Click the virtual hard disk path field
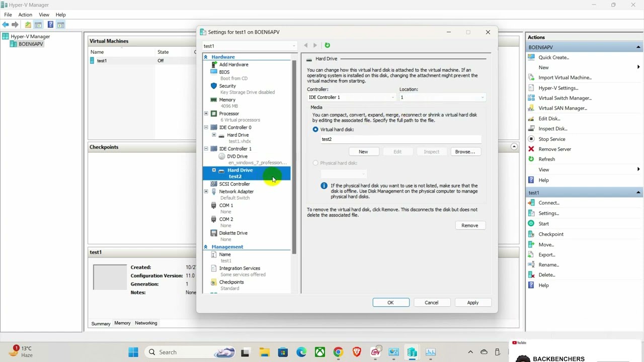644x362 pixels. click(401, 139)
